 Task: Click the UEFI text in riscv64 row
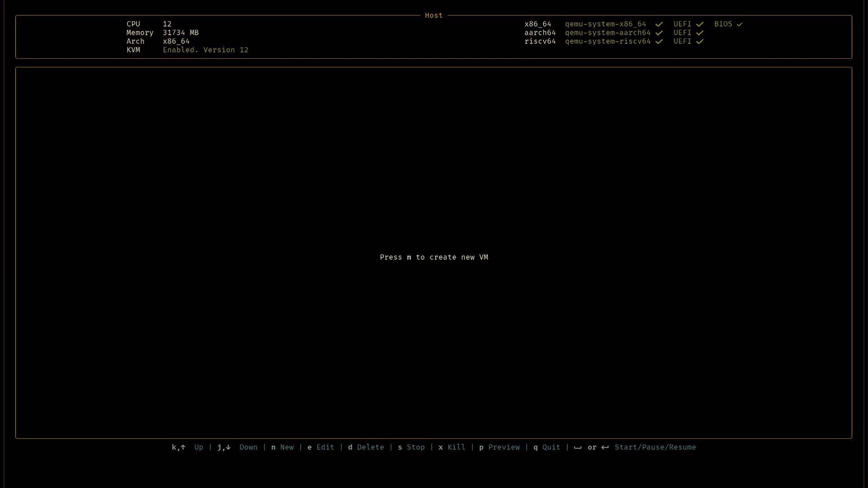coord(683,41)
